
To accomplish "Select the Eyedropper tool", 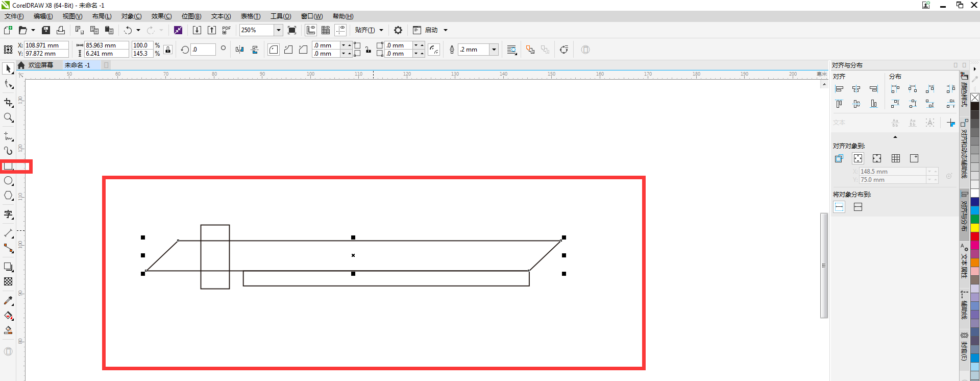I will (x=9, y=301).
